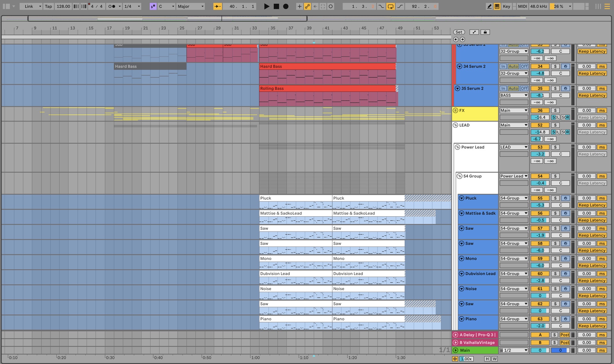Click the waveform zoom icon beside 1.00x
Screen dimensions: 614x364
[x=455, y=359]
